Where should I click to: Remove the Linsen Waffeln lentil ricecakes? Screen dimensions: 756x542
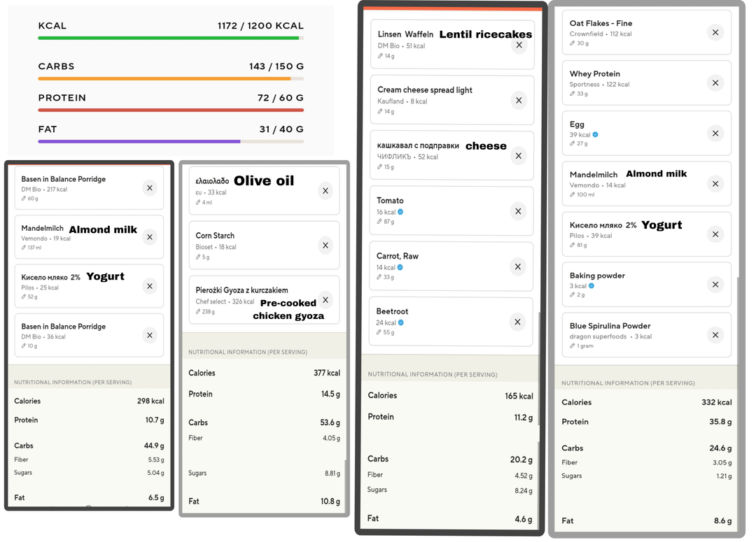pyautogui.click(x=518, y=45)
